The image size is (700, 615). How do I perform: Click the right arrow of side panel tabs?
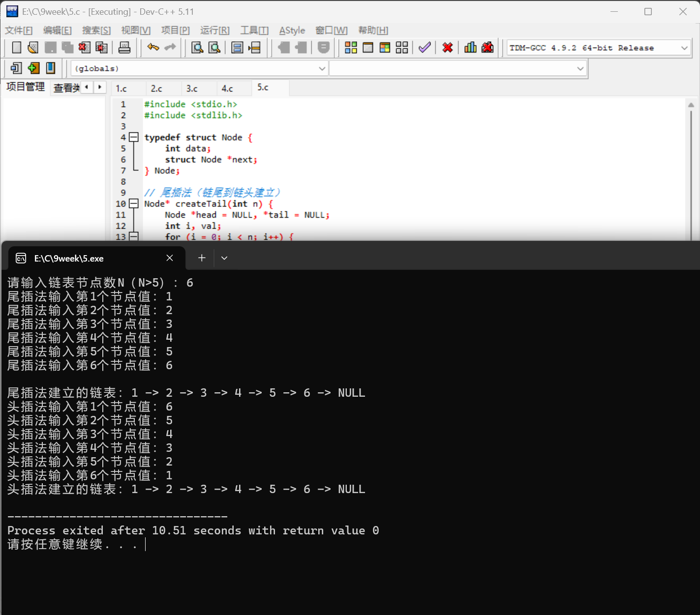(x=100, y=87)
